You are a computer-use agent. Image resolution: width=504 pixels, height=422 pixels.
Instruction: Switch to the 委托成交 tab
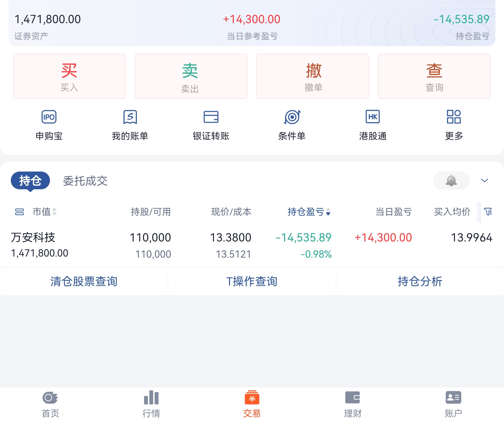point(85,181)
